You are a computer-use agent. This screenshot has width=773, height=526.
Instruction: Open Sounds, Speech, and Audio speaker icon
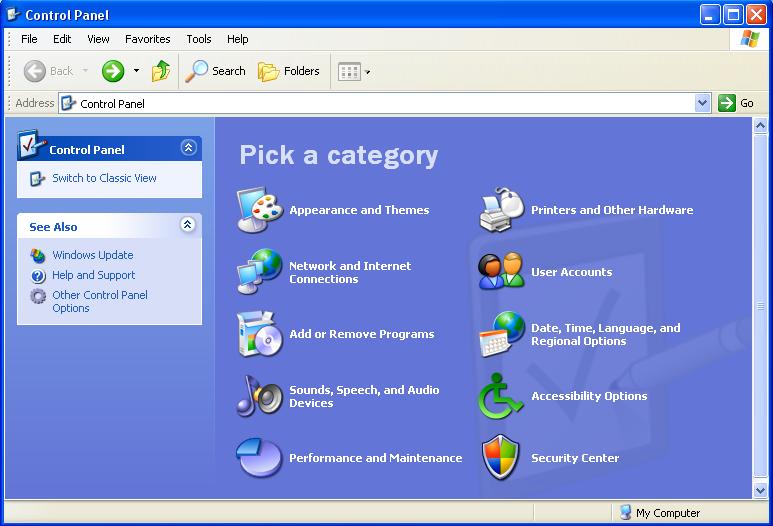tap(259, 396)
